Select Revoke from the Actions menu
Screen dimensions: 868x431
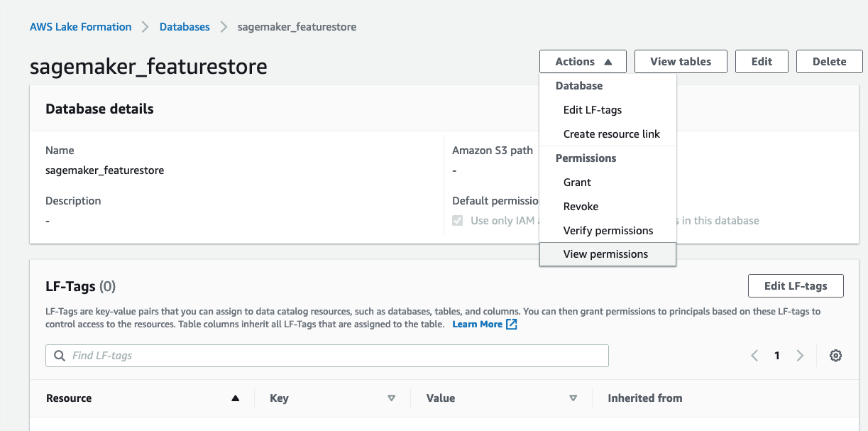[x=581, y=207]
